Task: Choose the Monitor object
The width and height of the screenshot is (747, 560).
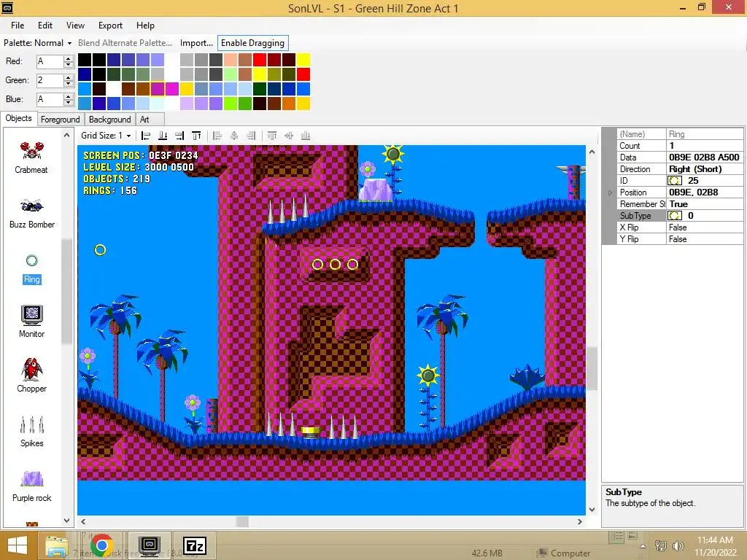Action: [31, 322]
